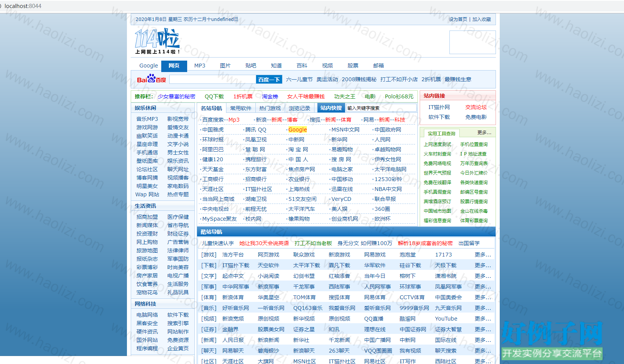Click the Baidu search input field

pyautogui.click(x=213, y=79)
